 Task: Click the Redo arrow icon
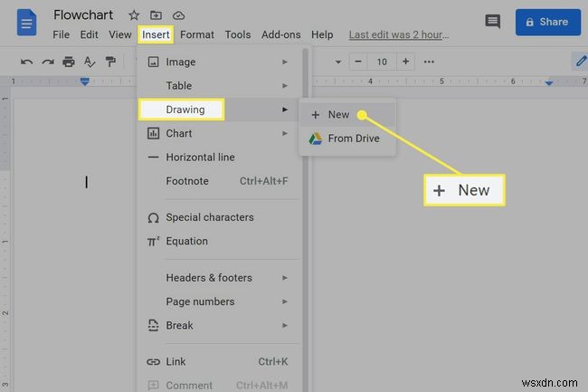coord(48,62)
